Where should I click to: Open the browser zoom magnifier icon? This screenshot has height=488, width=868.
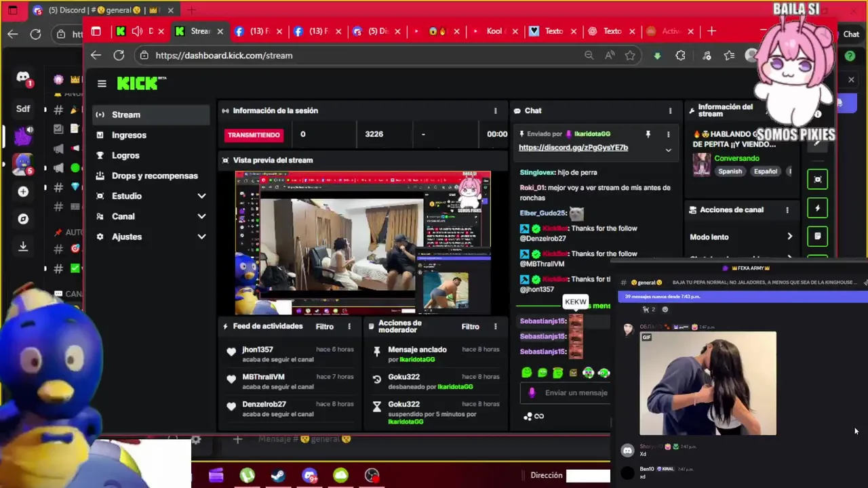[x=589, y=56]
